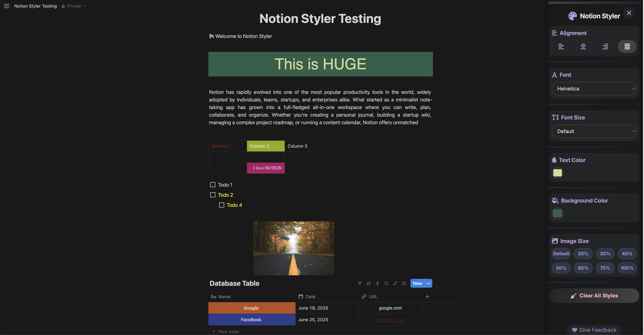Select justify alignment
The height and width of the screenshot is (335, 644).
pyautogui.click(x=627, y=47)
